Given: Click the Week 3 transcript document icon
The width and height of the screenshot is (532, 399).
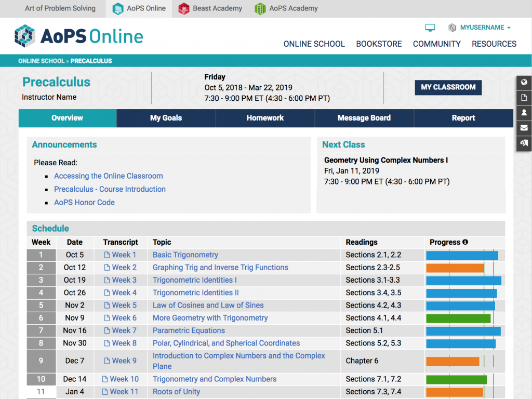Looking at the screenshot, I should [107, 280].
